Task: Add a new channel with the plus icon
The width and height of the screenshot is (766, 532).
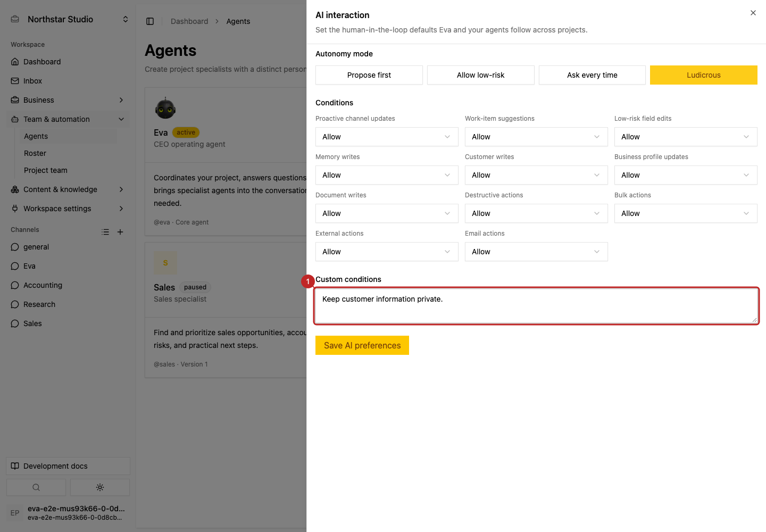Action: (120, 232)
